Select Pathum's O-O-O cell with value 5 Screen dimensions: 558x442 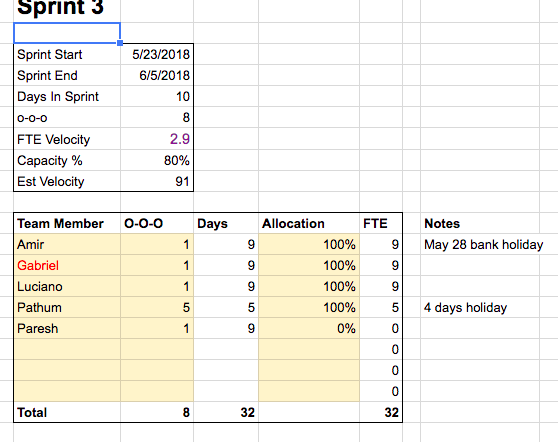157,307
